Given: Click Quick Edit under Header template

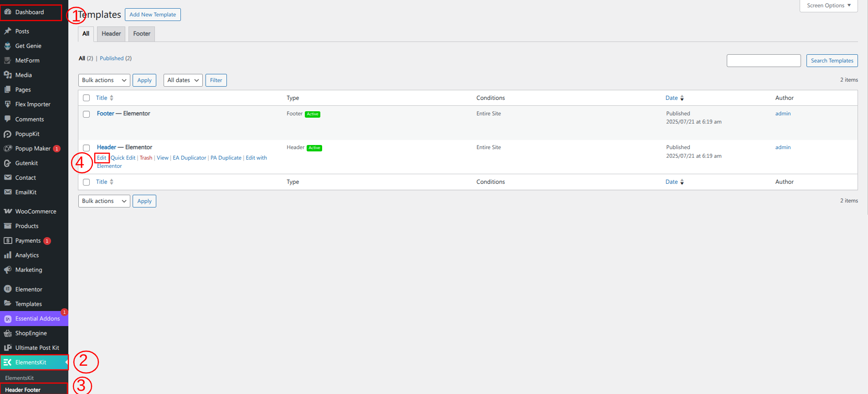Looking at the screenshot, I should (x=123, y=158).
